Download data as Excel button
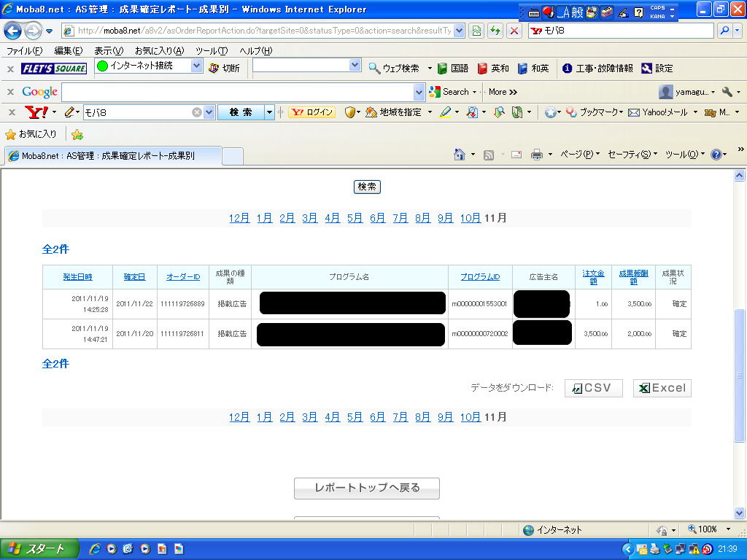The image size is (747, 560). tap(662, 388)
